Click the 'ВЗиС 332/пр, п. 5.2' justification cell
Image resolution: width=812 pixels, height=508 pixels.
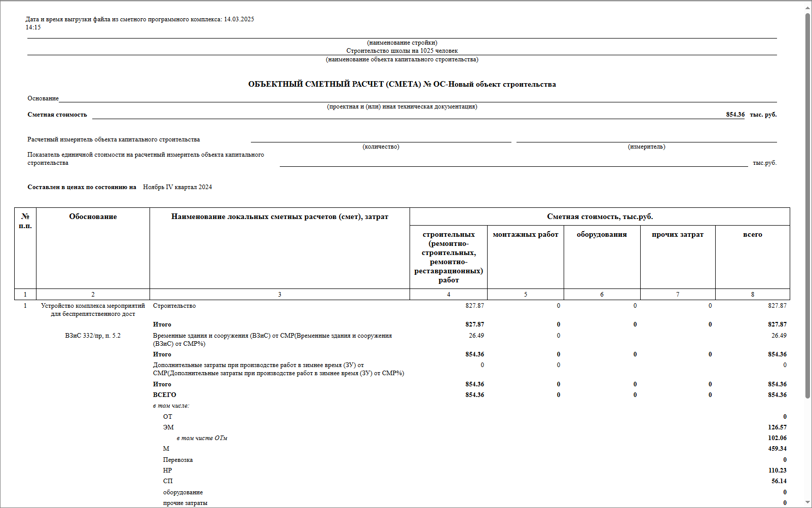93,336
